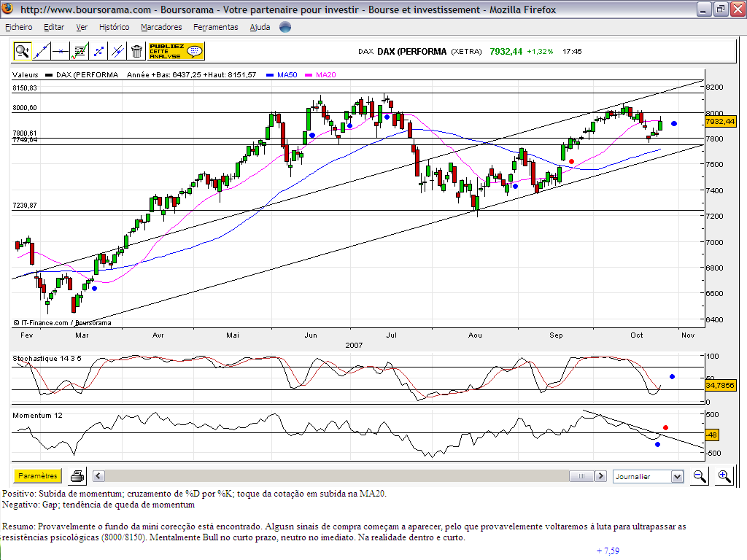Image resolution: width=747 pixels, height=560 pixels.
Task: Click the chart scroll left arrow
Action: (98, 475)
